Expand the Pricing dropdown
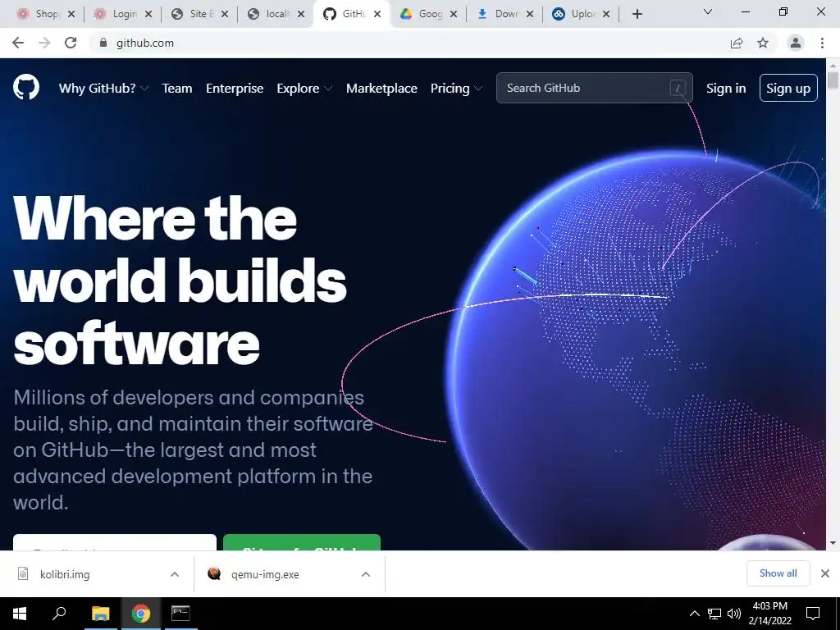840x630 pixels. 456,89
